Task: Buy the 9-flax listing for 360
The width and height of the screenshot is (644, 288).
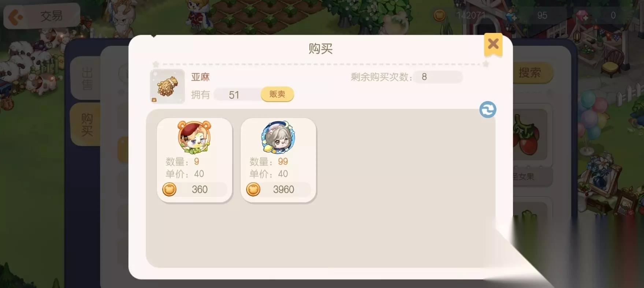Action: tap(194, 160)
